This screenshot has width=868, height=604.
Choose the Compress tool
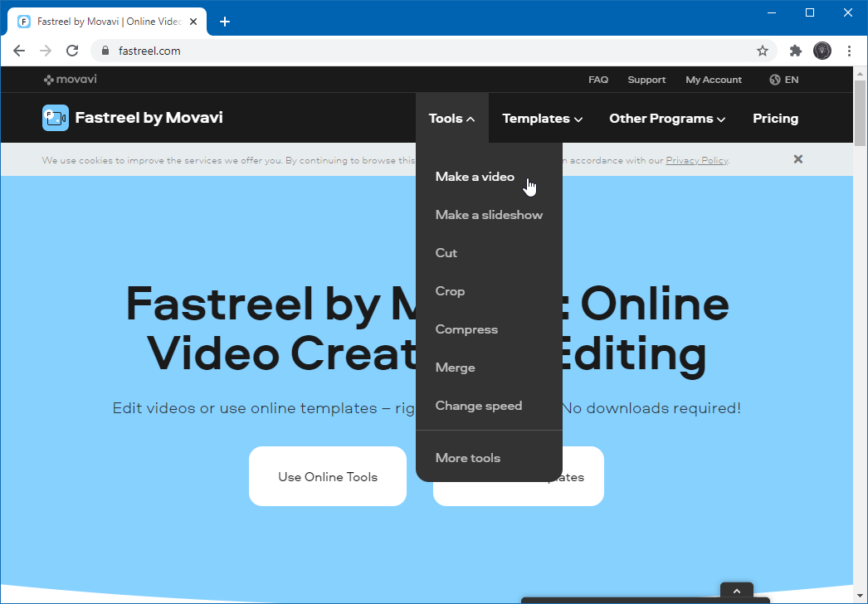tap(466, 329)
